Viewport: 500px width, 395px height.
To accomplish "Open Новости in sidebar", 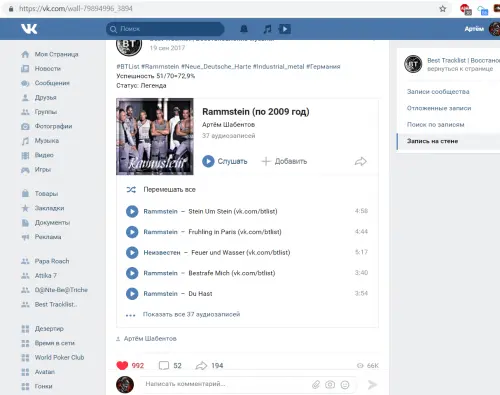I will pyautogui.click(x=41, y=68).
